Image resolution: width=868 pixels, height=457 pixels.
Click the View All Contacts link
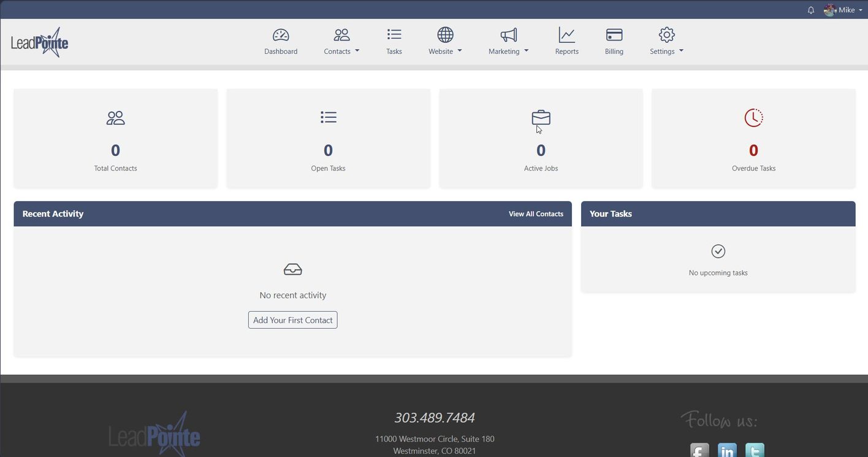pyautogui.click(x=536, y=214)
